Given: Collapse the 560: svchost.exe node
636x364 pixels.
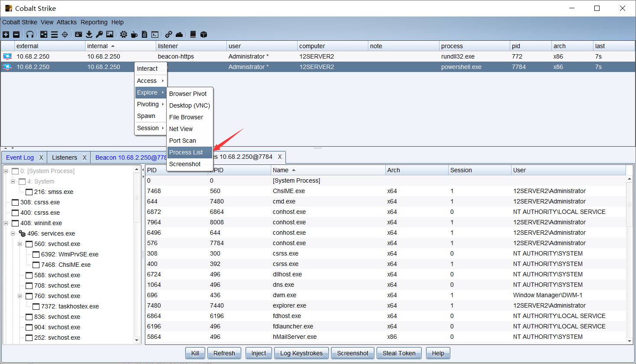Looking at the screenshot, I should [20, 244].
